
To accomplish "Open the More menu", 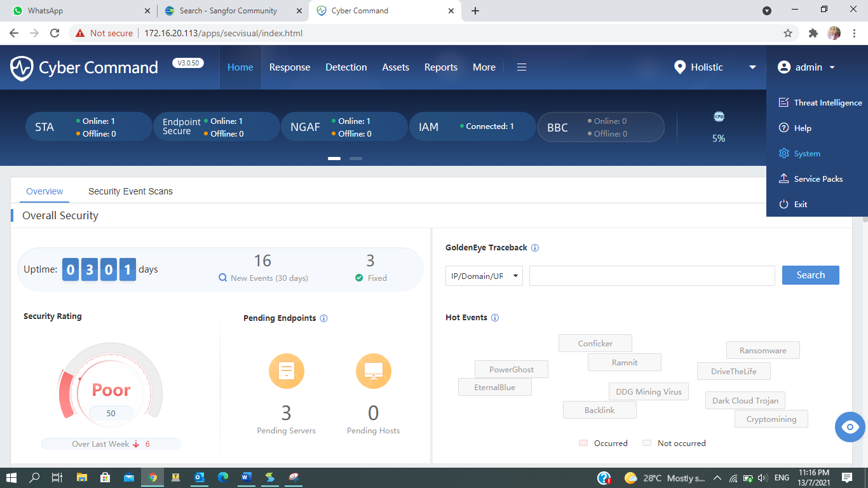I will pyautogui.click(x=484, y=67).
